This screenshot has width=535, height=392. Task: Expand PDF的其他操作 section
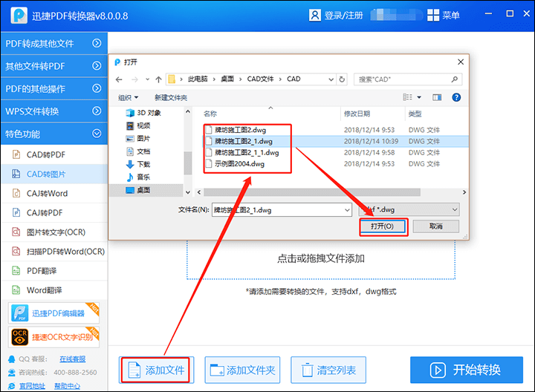pyautogui.click(x=54, y=88)
